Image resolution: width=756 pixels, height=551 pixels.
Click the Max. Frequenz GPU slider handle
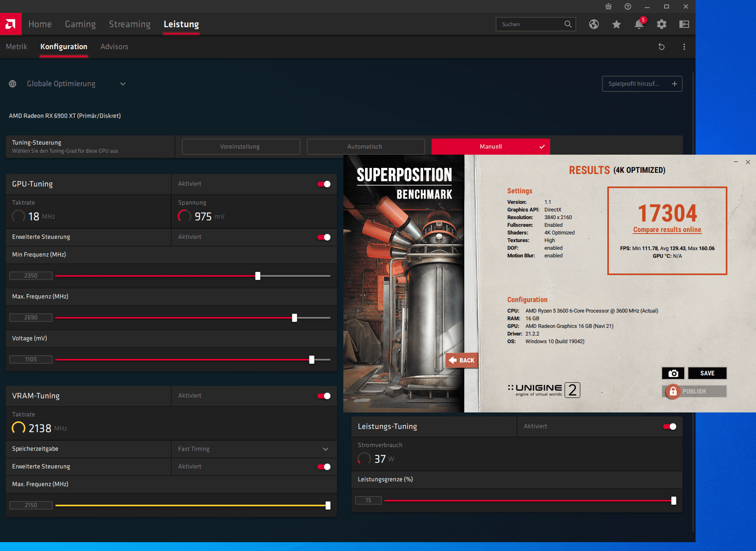click(295, 318)
